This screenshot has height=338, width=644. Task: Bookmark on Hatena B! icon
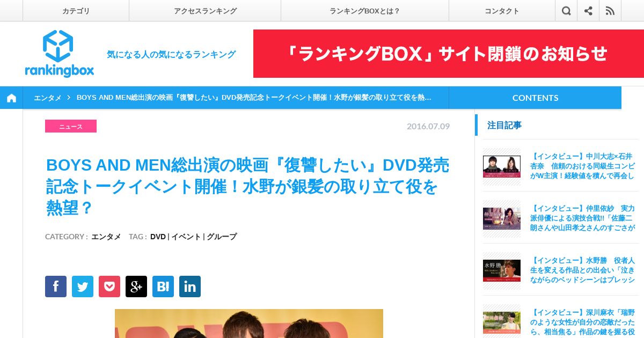pos(163,286)
